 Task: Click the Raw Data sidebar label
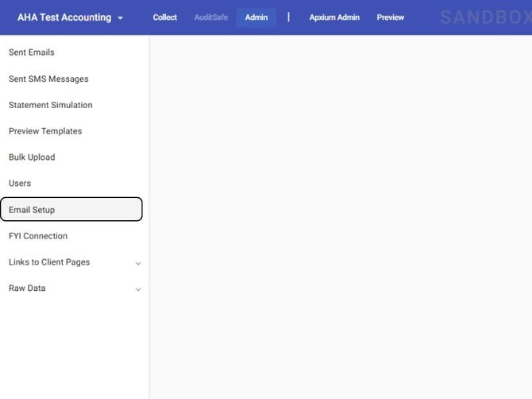[x=27, y=289]
